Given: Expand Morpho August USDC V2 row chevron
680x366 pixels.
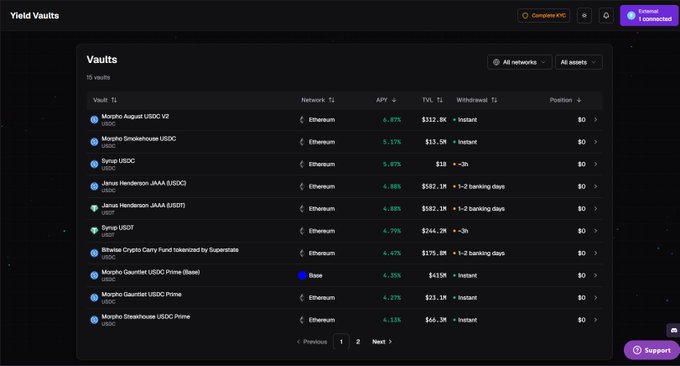Looking at the screenshot, I should pos(595,120).
